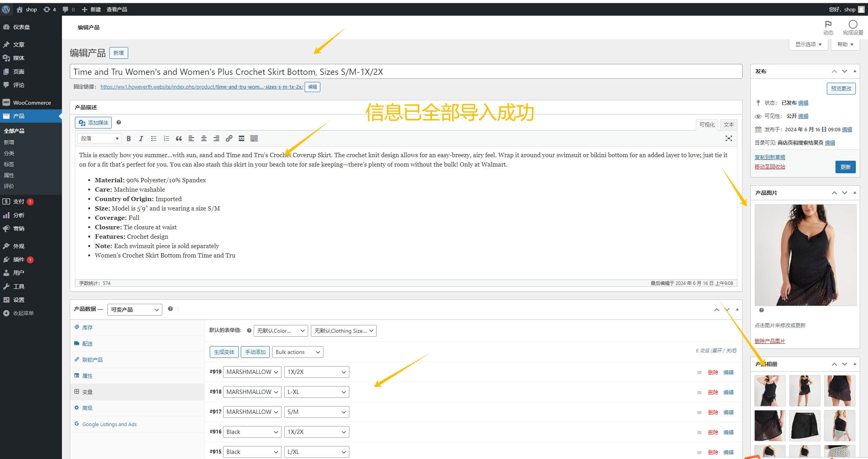Insert the Read More tag

(242, 138)
